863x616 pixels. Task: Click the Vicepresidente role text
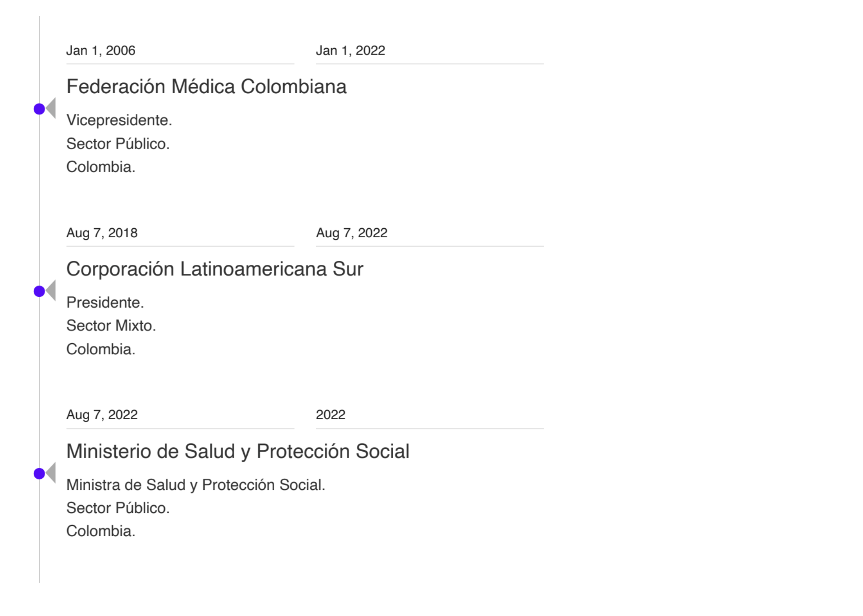pos(119,120)
